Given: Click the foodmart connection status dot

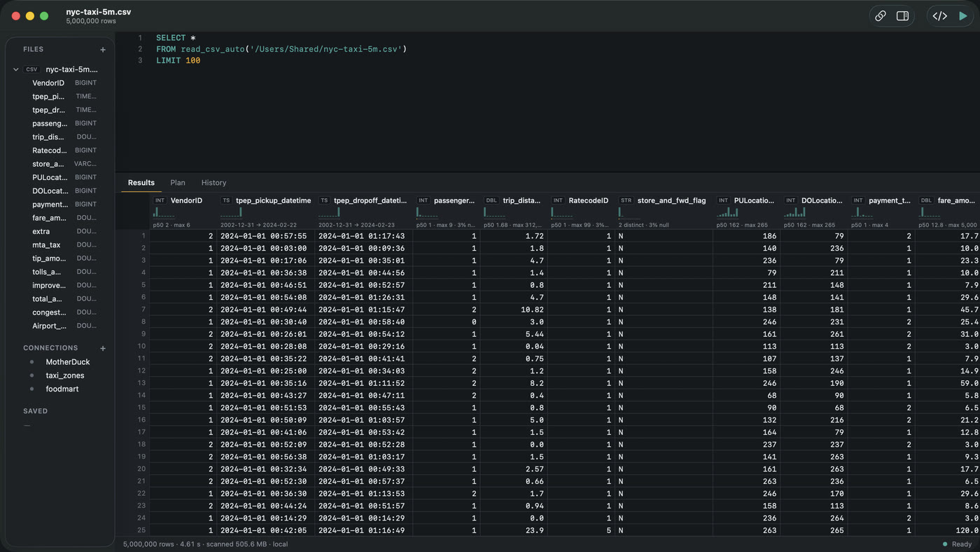Looking at the screenshot, I should (x=32, y=389).
